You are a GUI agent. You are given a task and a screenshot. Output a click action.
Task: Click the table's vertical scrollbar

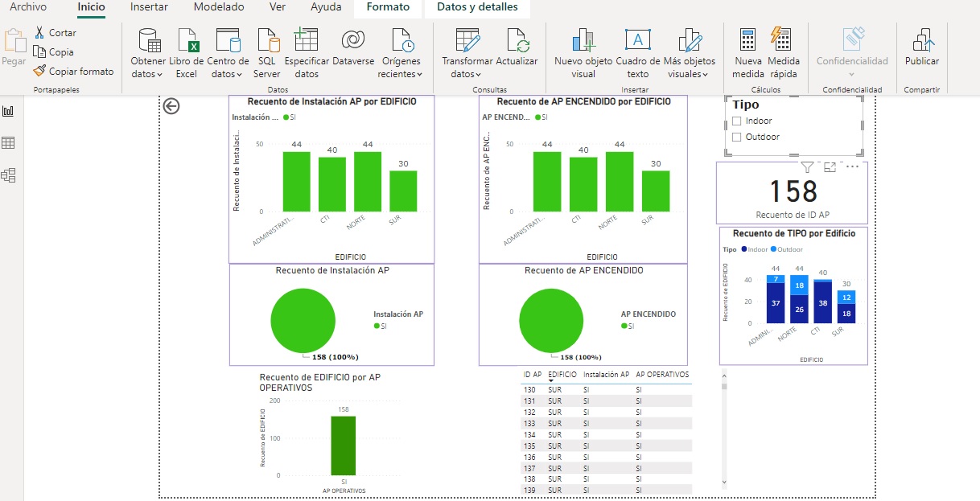[x=723, y=426]
